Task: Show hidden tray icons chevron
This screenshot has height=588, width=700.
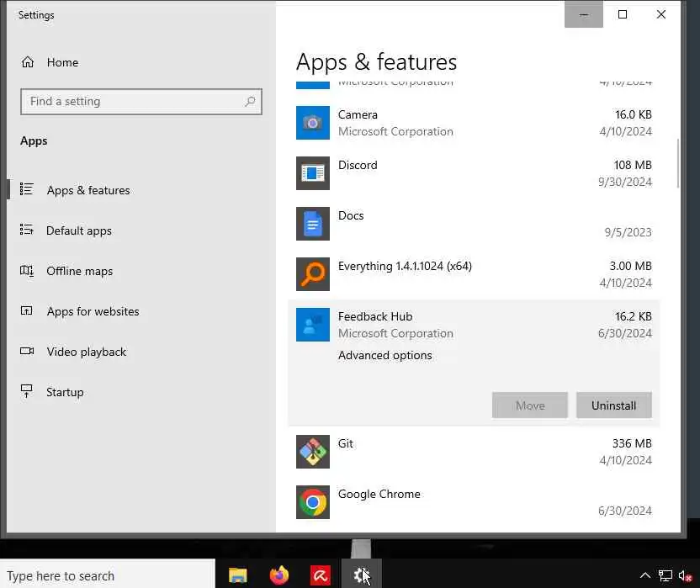Action: [645, 575]
